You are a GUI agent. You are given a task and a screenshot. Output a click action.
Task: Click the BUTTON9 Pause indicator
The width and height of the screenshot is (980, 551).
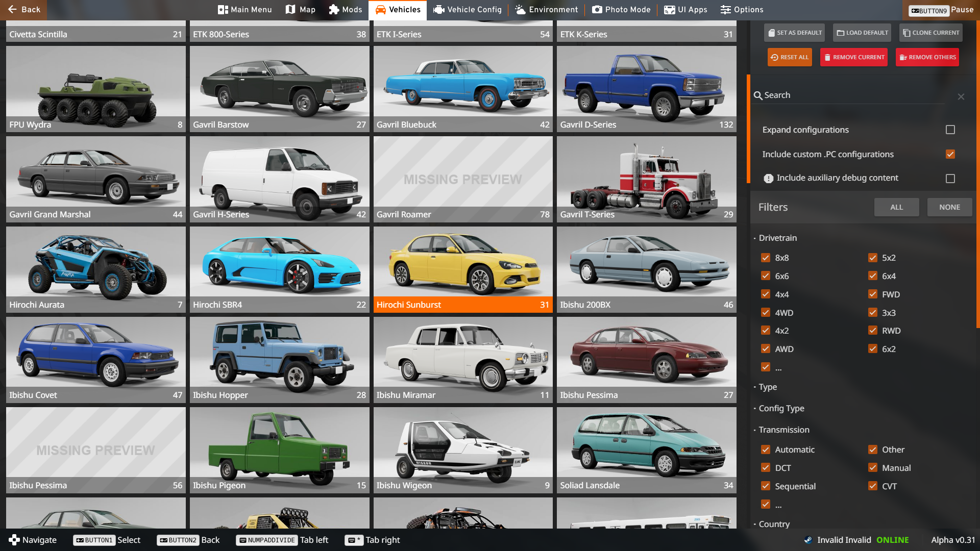tap(941, 10)
